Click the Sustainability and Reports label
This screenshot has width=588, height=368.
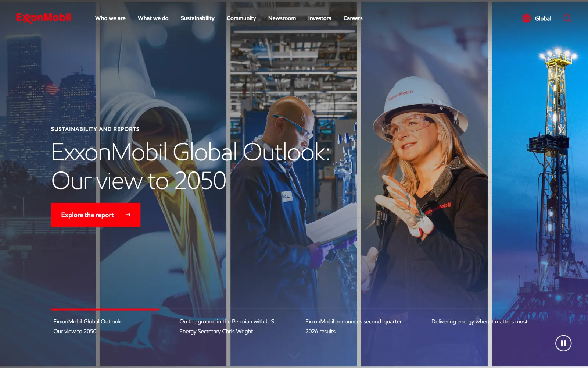pyautogui.click(x=95, y=129)
